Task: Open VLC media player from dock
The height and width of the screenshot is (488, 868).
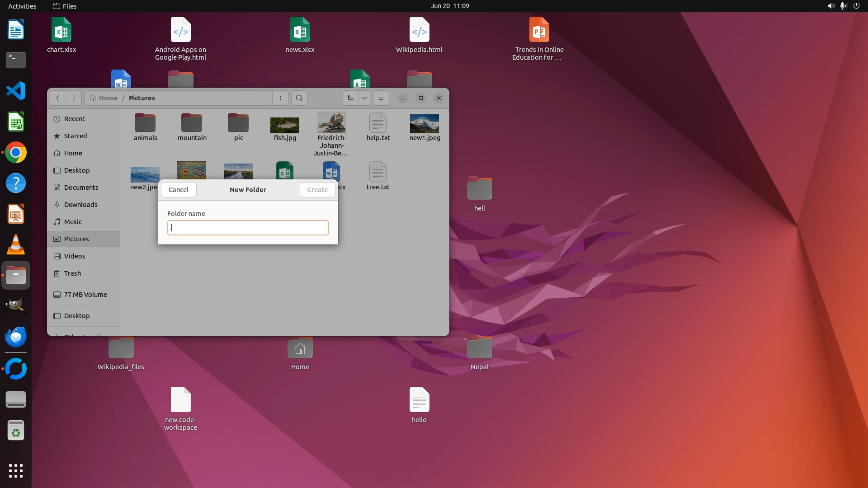Action: click(16, 245)
